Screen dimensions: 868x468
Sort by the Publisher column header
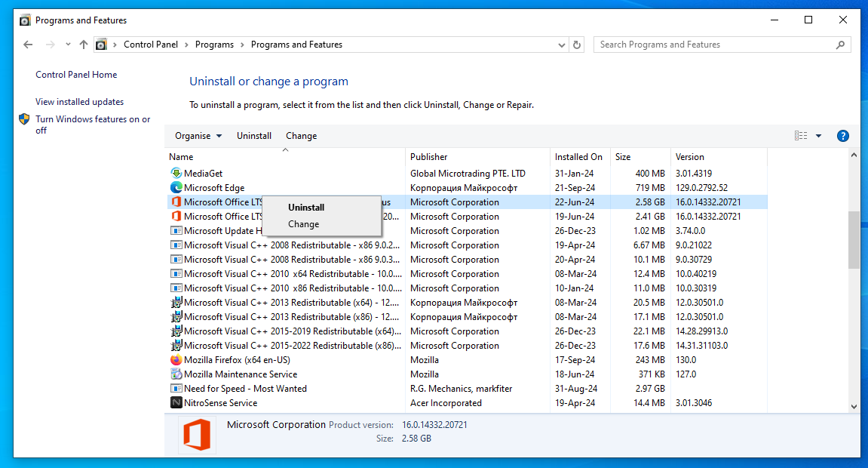(x=477, y=157)
